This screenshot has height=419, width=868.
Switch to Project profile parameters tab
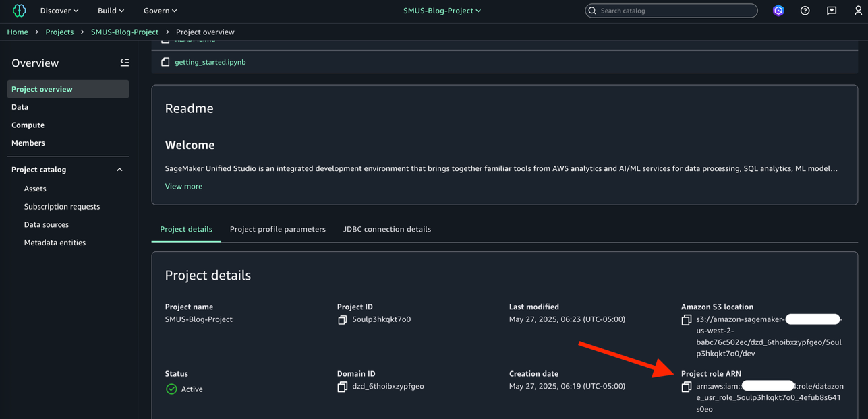pyautogui.click(x=278, y=229)
